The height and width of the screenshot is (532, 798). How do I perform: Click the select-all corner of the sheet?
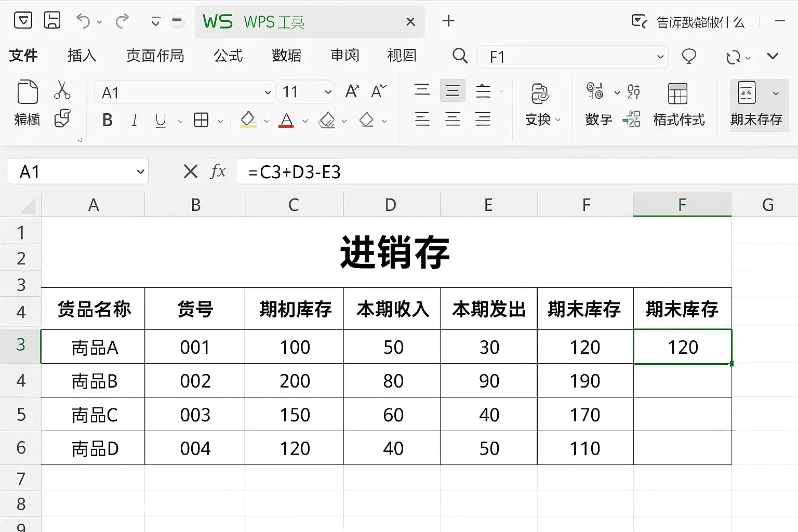(28, 206)
